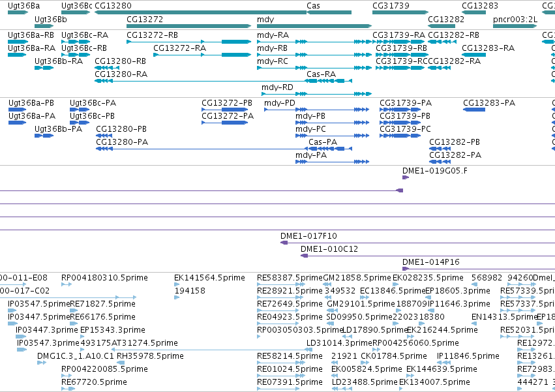Click the DME1-019G05.F clone label
Image resolution: width=555 pixels, height=392 pixels.
pos(434,171)
